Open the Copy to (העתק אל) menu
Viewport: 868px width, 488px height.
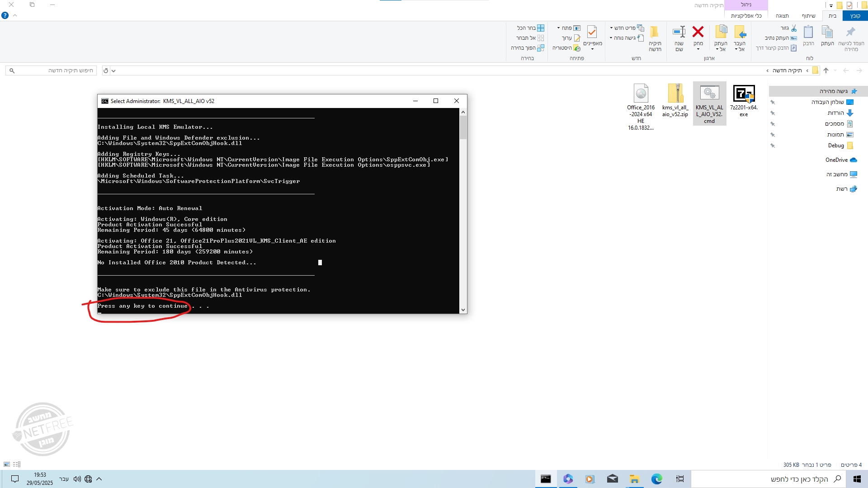721,38
